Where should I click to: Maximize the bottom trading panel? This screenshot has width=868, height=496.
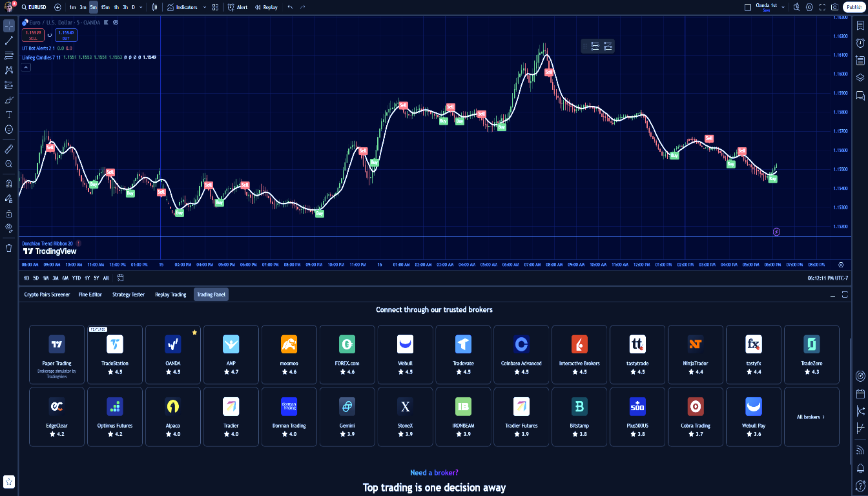click(x=845, y=294)
